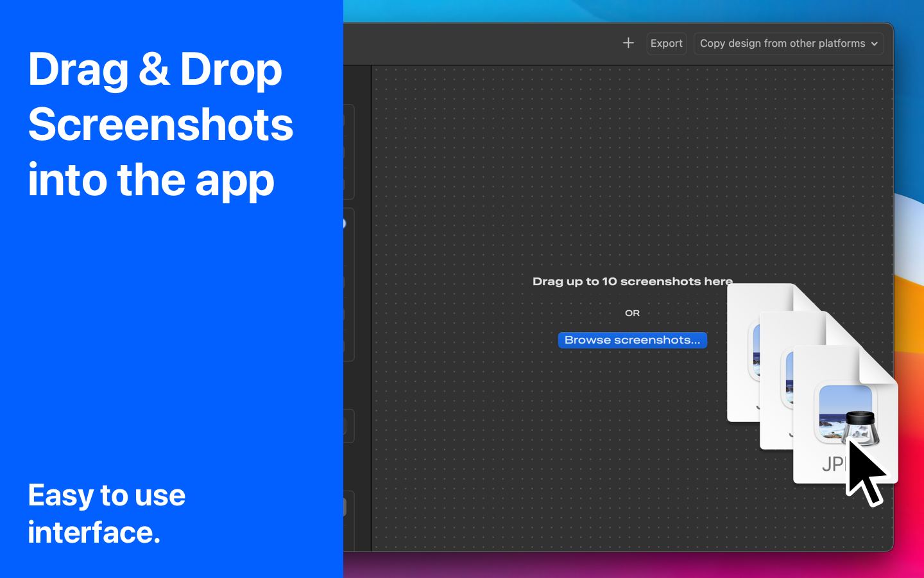
Task: Toggle the blue switch at sidebar edge
Action: tap(345, 223)
